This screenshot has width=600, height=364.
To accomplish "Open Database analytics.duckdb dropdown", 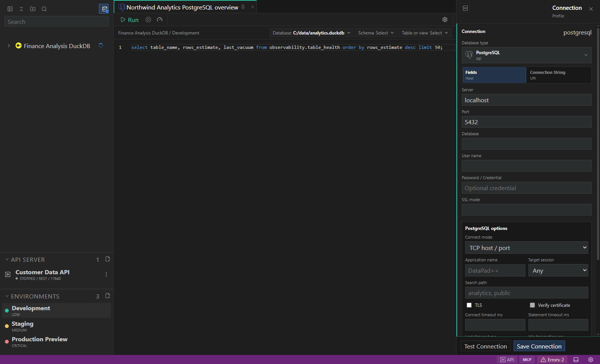I will pos(312,33).
